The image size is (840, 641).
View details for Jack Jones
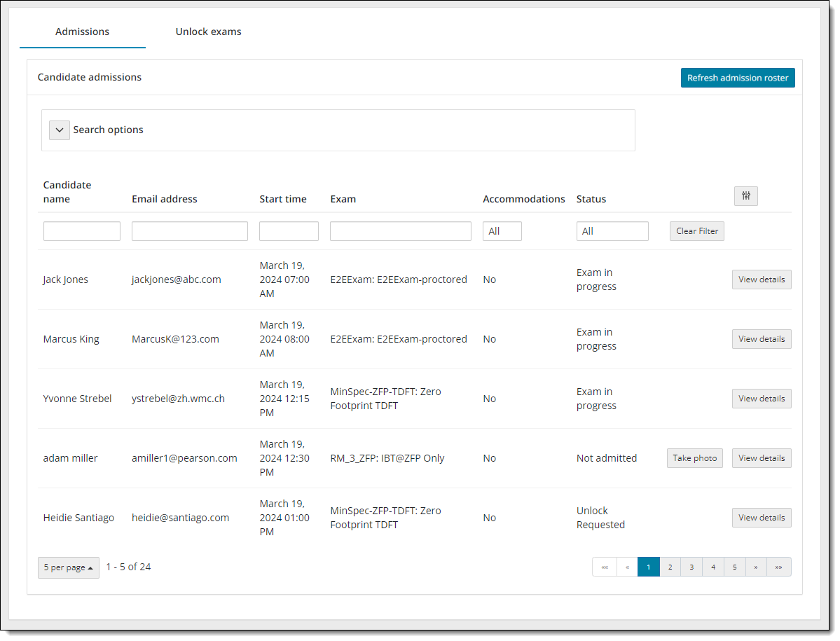pos(761,280)
